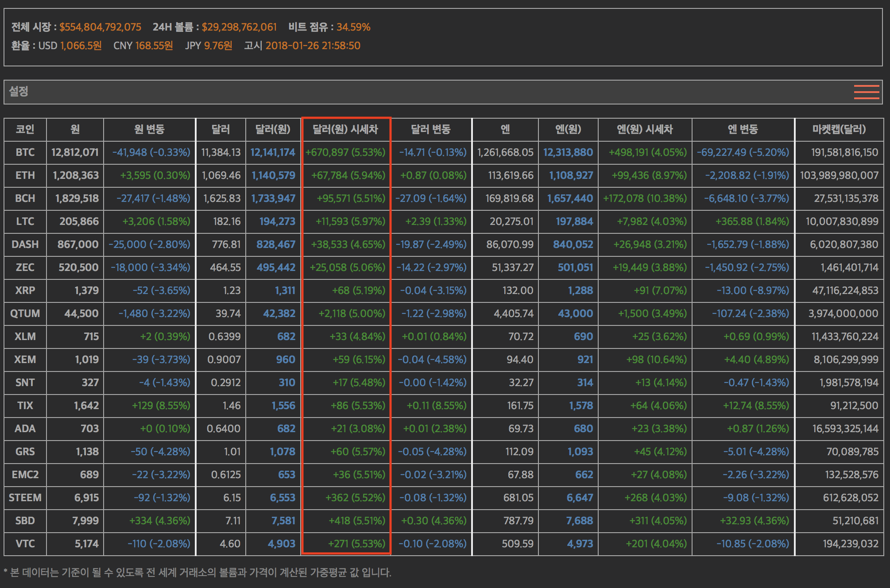Select the DASH coin row label
Viewport: 890px width, 588px height.
pyautogui.click(x=25, y=244)
